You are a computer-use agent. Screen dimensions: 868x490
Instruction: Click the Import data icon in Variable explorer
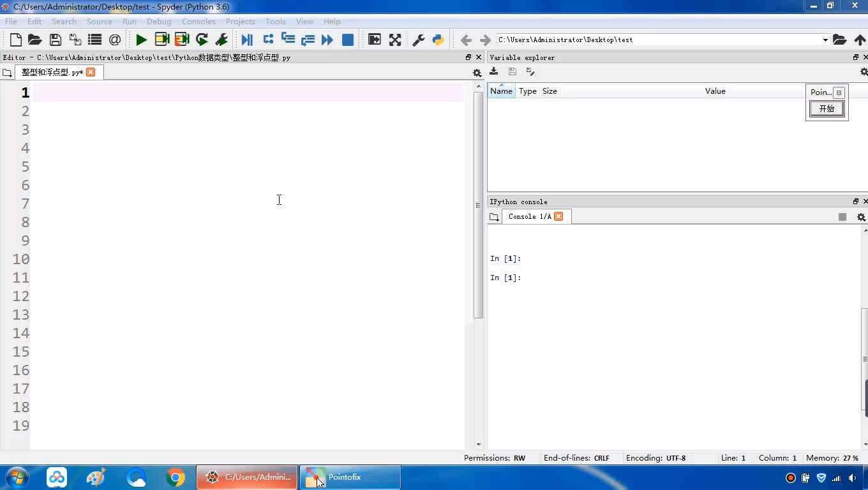(494, 71)
